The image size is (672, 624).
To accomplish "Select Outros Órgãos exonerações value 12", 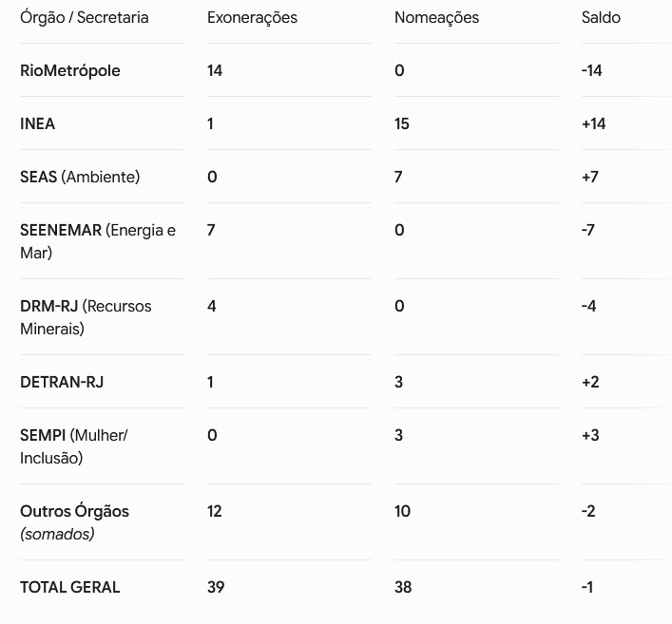I will (x=215, y=511).
